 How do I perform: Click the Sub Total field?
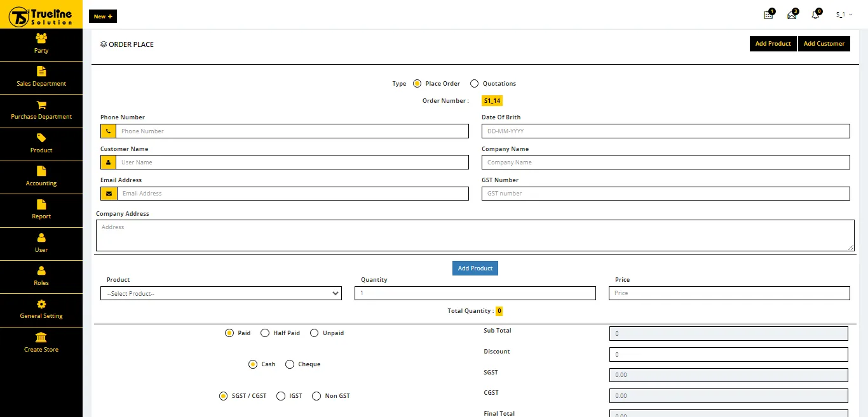tap(729, 333)
